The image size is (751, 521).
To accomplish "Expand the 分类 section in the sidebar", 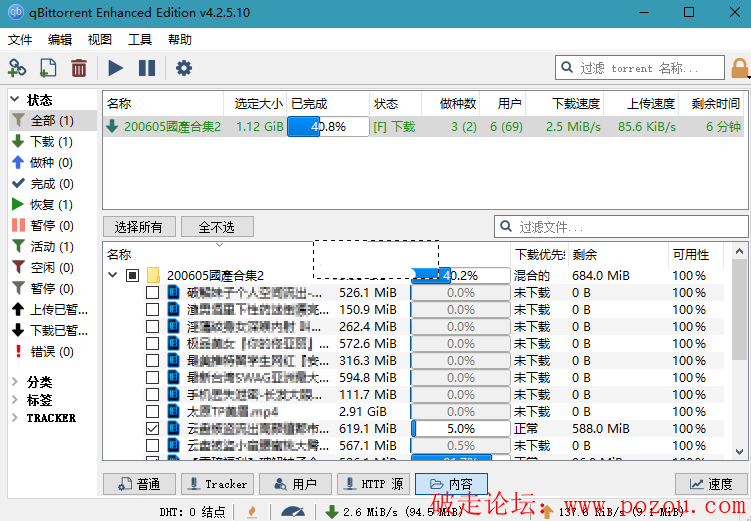I will (x=15, y=382).
